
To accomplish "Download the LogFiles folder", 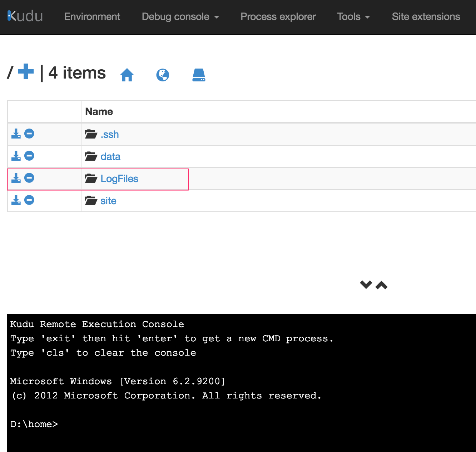I will coord(16,178).
